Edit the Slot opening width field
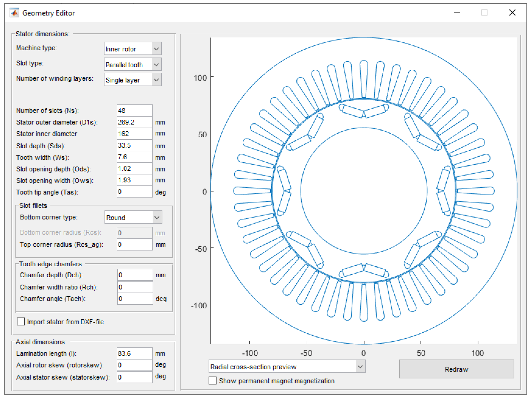The width and height of the screenshot is (532, 400). tap(134, 180)
